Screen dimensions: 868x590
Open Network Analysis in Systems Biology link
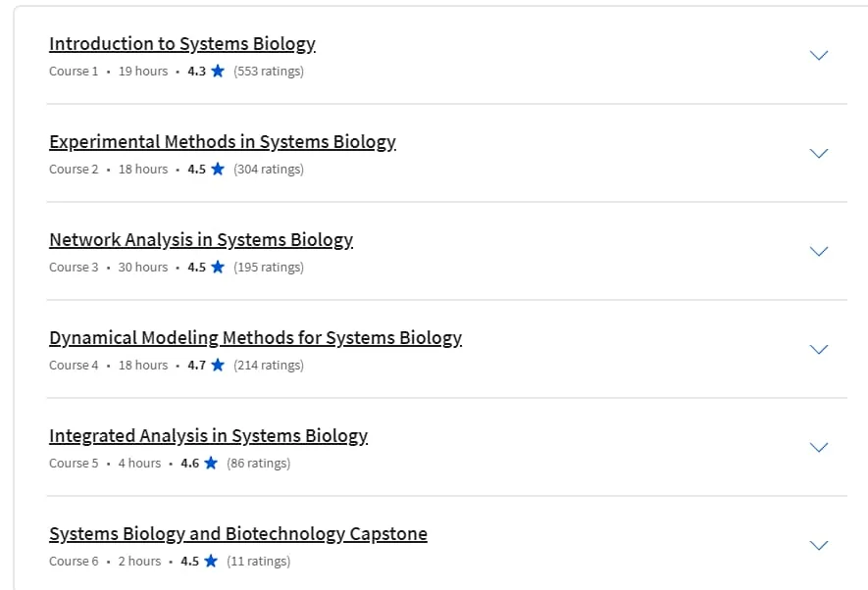201,239
